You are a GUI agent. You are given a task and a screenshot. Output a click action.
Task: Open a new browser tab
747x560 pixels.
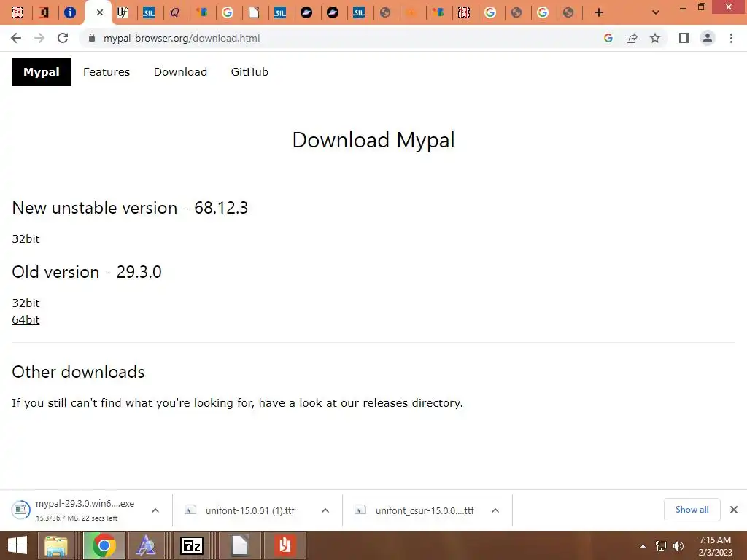pos(599,13)
